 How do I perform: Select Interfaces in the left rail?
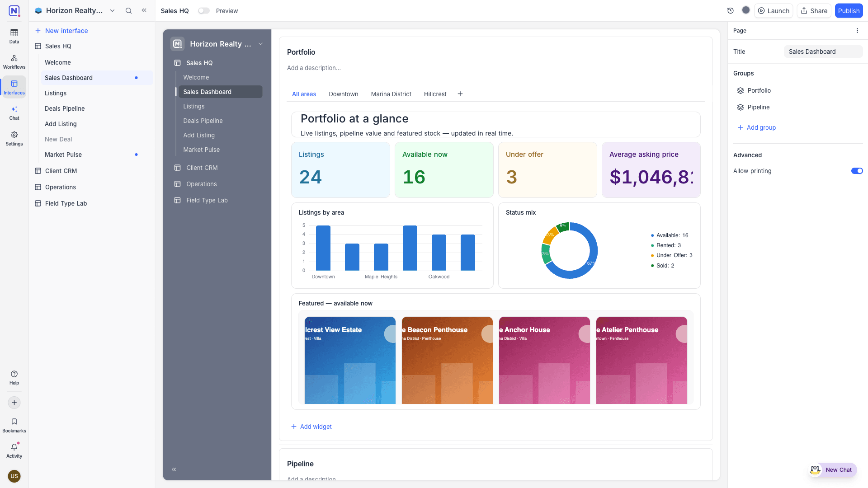(14, 87)
